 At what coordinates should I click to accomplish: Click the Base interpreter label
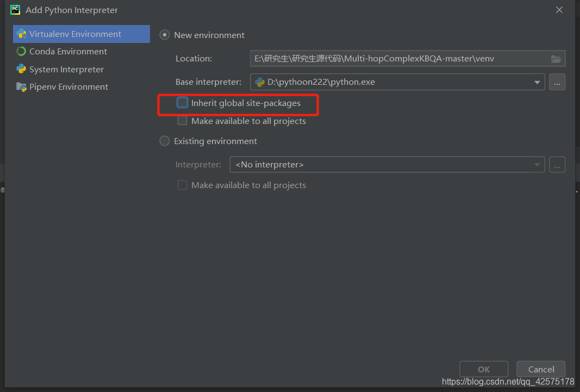coord(208,82)
